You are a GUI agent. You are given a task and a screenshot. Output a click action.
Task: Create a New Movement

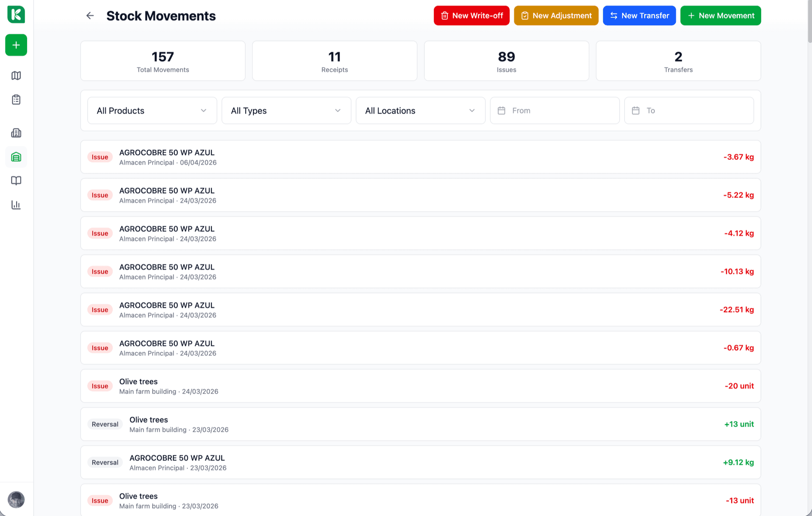tap(721, 16)
